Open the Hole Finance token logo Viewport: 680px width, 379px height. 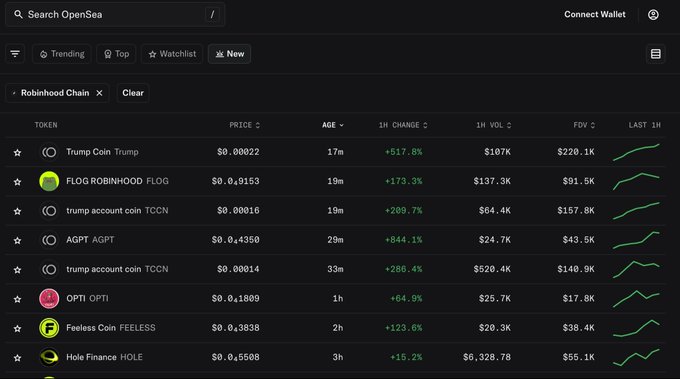coord(49,357)
